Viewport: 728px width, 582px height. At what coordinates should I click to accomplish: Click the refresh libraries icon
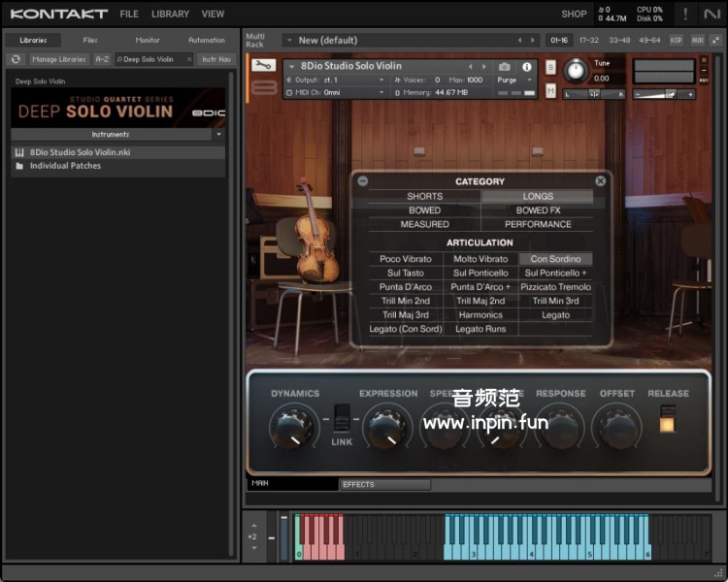pyautogui.click(x=16, y=59)
